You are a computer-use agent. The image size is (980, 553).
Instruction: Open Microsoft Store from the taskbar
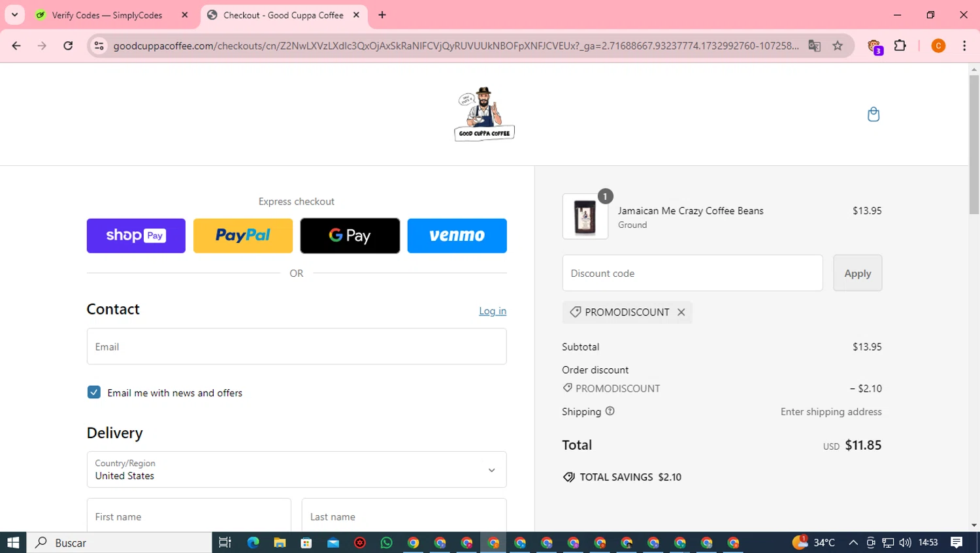tap(306, 543)
